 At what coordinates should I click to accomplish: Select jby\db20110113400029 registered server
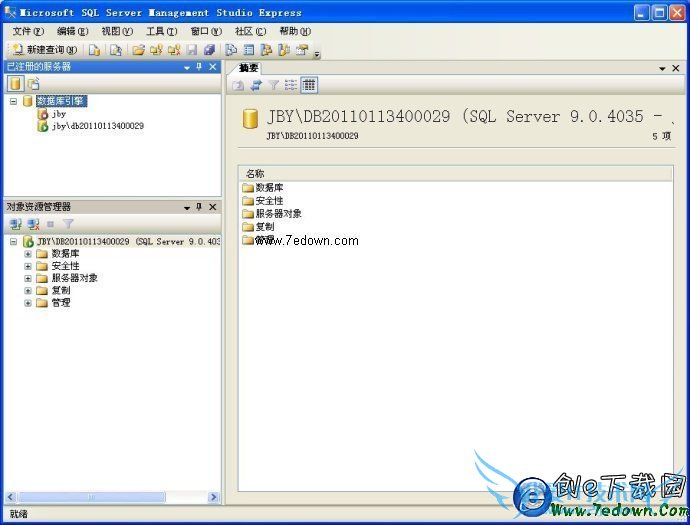pyautogui.click(x=98, y=126)
